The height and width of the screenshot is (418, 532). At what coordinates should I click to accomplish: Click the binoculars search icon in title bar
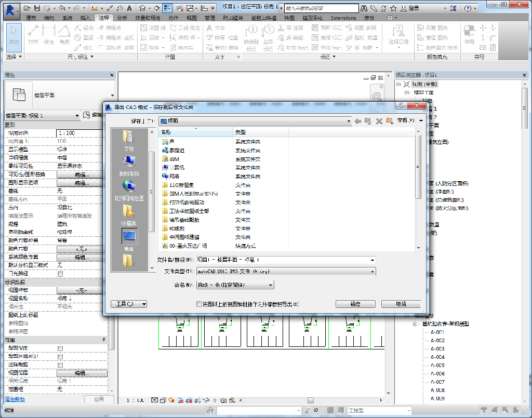tap(364, 8)
